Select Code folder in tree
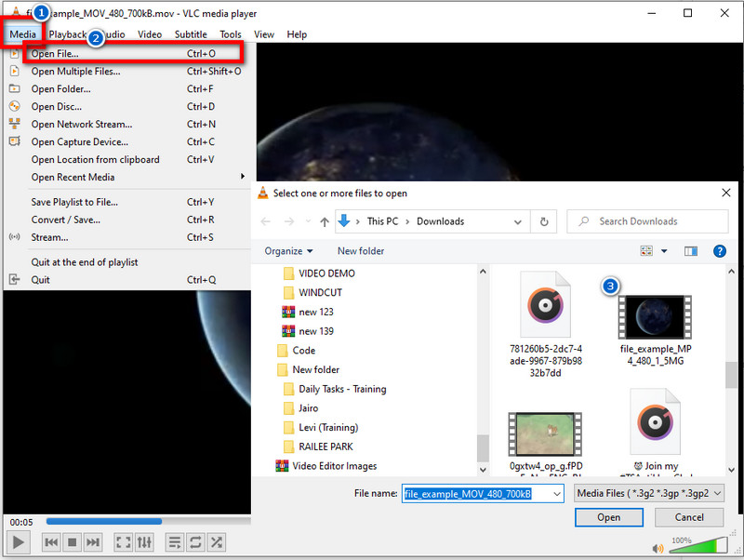Image resolution: width=744 pixels, height=560 pixels. pos(297,351)
